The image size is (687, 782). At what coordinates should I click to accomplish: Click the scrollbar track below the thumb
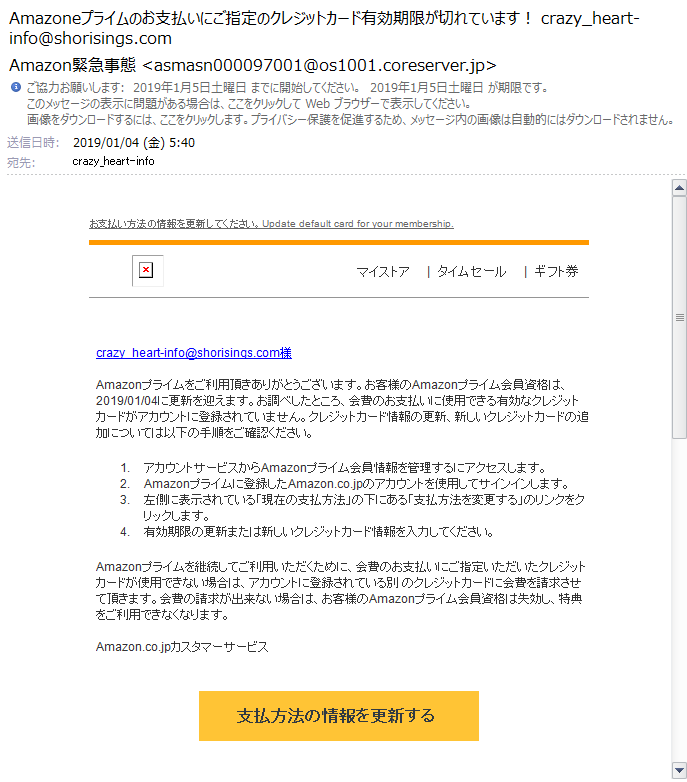tap(679, 598)
